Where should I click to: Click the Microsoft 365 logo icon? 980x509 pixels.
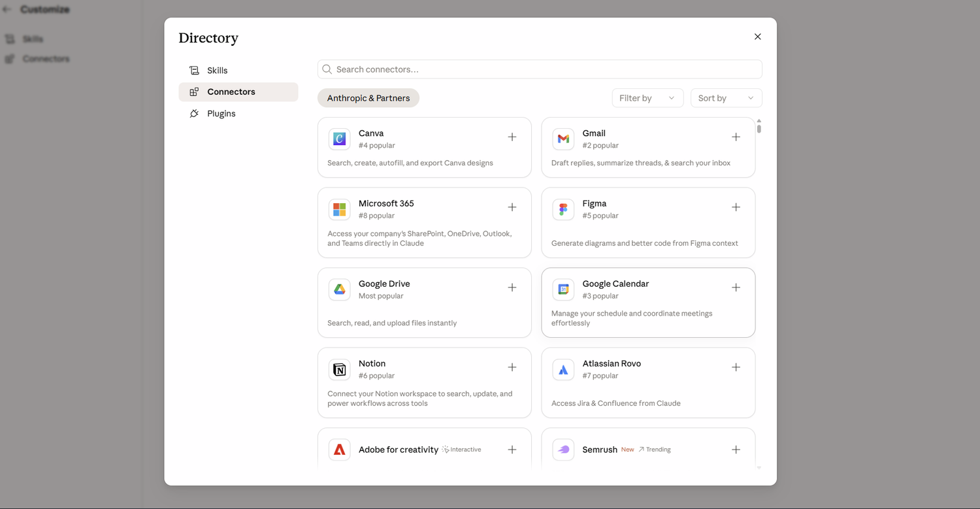(x=339, y=209)
